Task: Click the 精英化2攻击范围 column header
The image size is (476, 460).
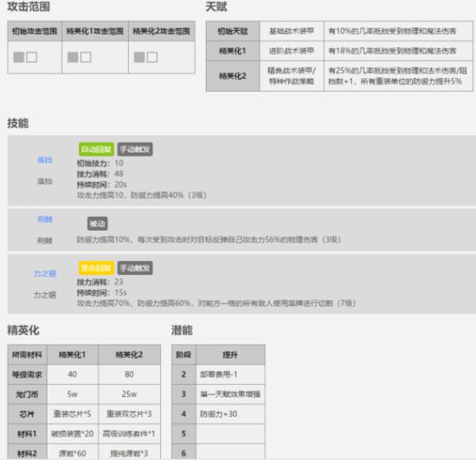Action: (x=162, y=31)
